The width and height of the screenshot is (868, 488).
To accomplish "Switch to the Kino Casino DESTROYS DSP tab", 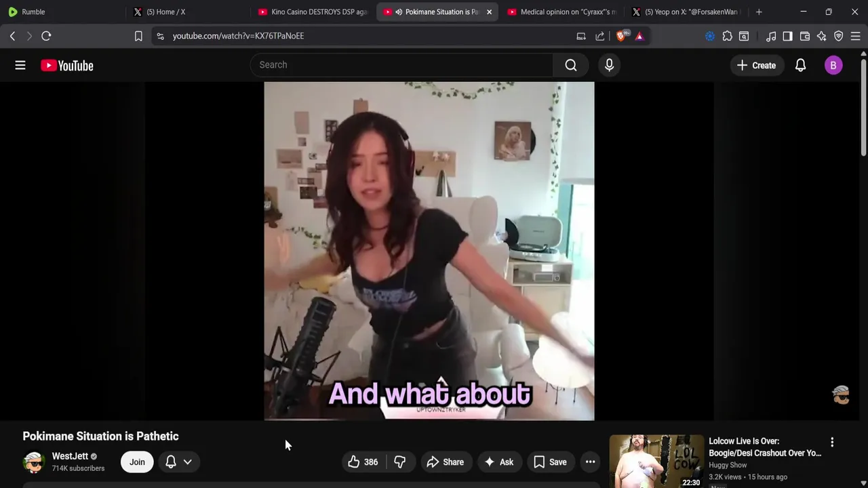I will coord(312,12).
